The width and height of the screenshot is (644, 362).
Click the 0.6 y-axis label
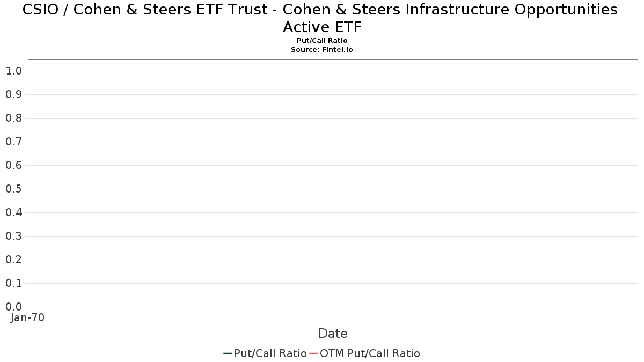(13, 165)
